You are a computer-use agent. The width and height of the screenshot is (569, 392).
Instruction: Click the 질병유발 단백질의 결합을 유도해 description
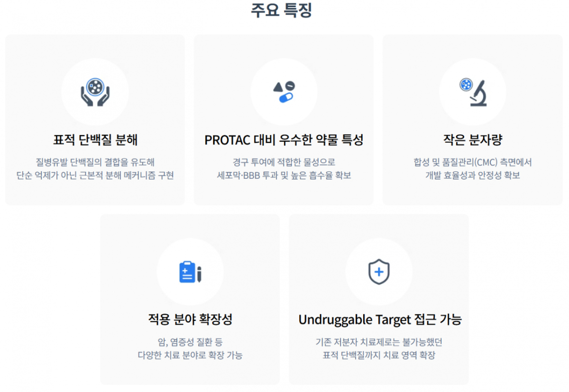click(x=95, y=162)
